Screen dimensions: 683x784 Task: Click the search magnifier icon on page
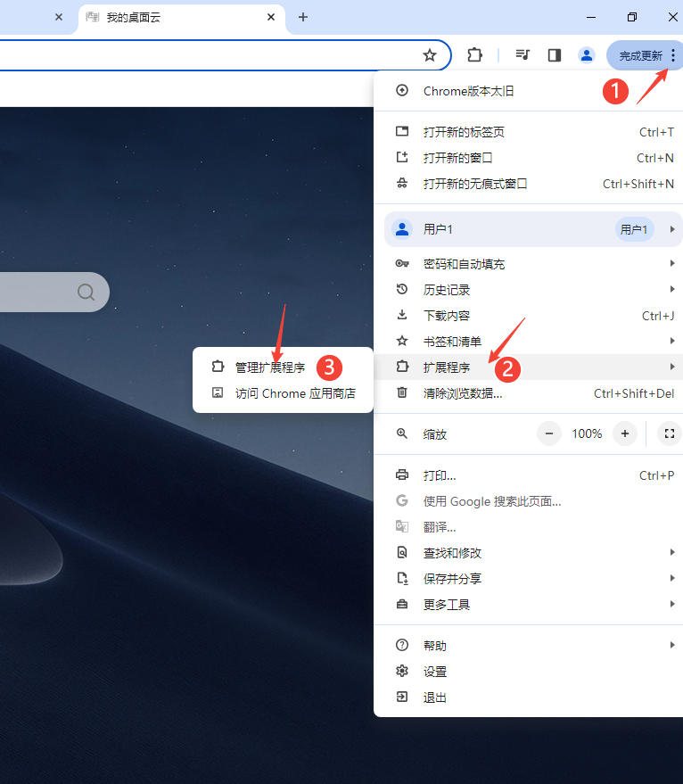point(86,293)
